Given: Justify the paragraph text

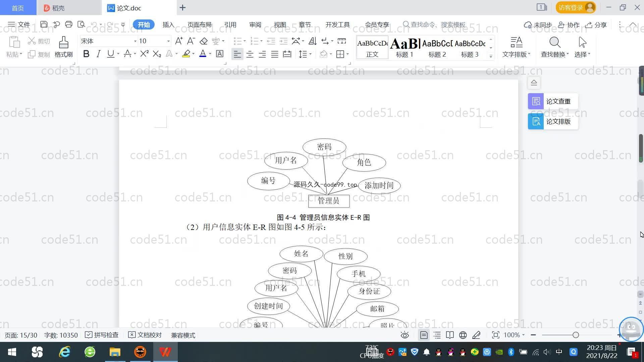Looking at the screenshot, I should (x=275, y=54).
